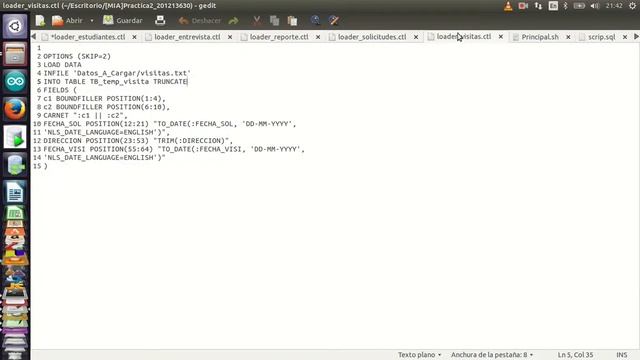Image resolution: width=640 pixels, height=360 pixels.
Task: Click the c1 BOUNDFILLER POSITION(1:4) line
Action: click(104, 98)
